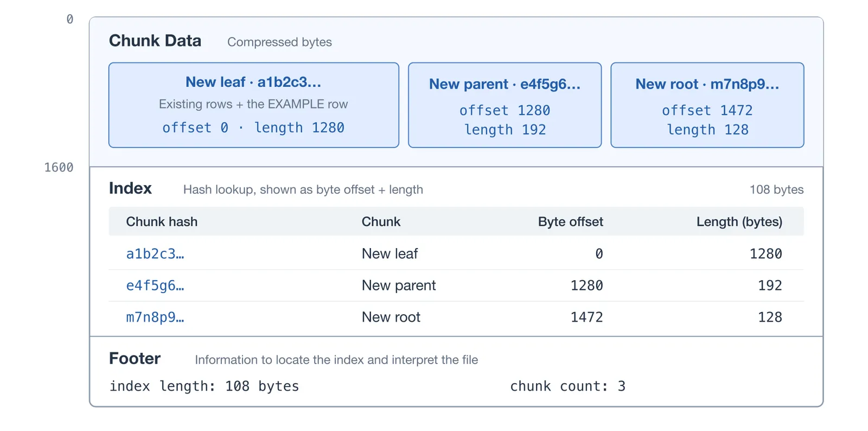This screenshot has height=431, width=868.
Task: Click length '1280' in New leaf row
Action: 765,253
